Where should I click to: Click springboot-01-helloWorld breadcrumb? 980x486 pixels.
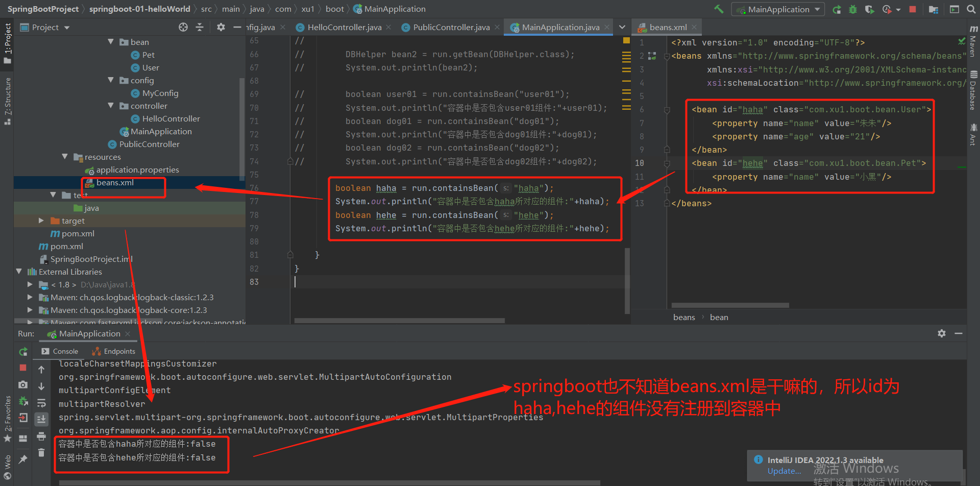[139, 9]
